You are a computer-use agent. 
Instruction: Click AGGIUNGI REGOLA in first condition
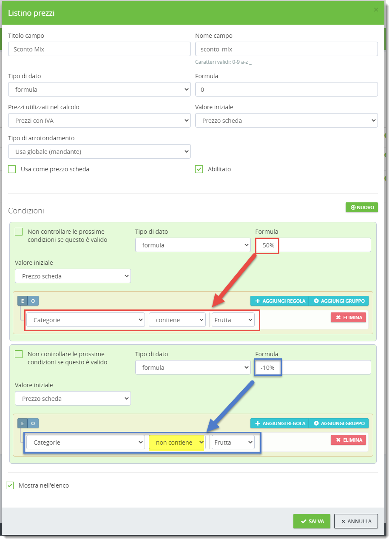point(280,301)
